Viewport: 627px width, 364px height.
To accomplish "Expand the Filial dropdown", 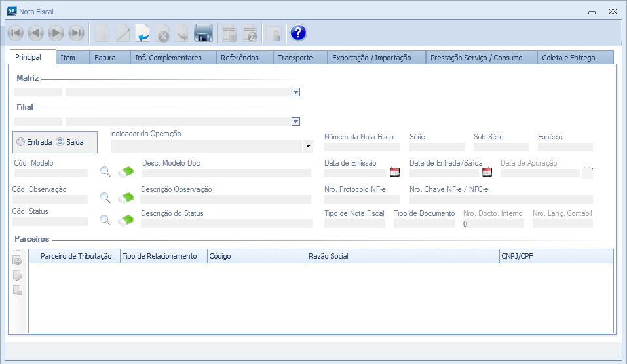I will point(295,122).
